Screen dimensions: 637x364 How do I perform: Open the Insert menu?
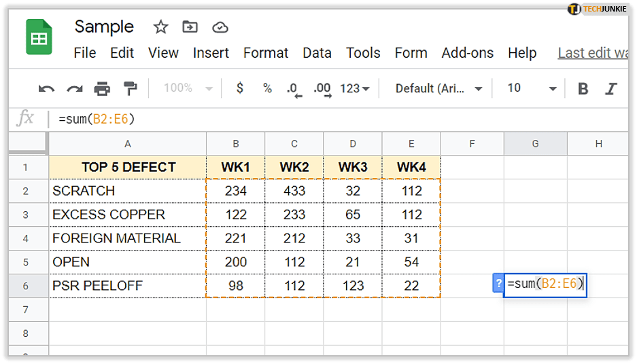211,53
